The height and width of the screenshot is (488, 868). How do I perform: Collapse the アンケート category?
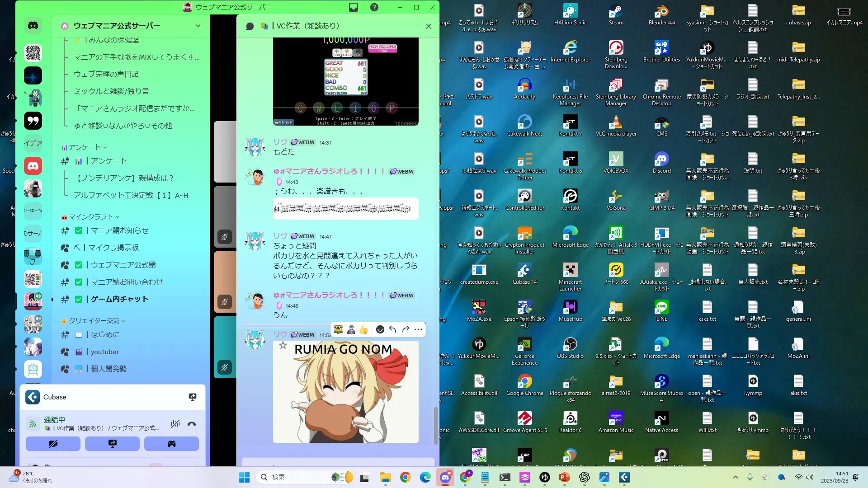[85, 147]
